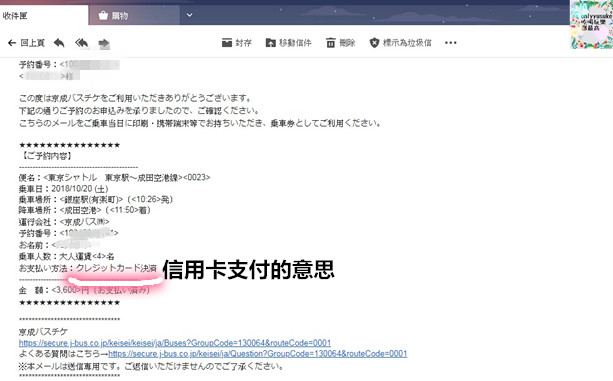Click the forward arrow icon
This screenshot has height=381, width=613.
pyautogui.click(x=104, y=43)
